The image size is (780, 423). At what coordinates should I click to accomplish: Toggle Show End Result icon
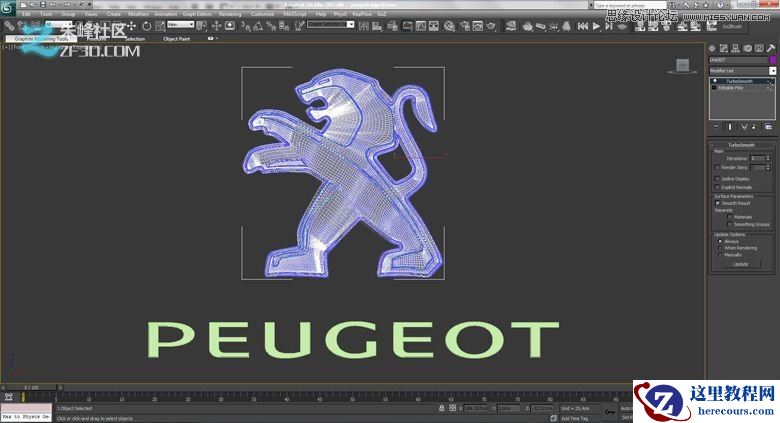pos(730,127)
